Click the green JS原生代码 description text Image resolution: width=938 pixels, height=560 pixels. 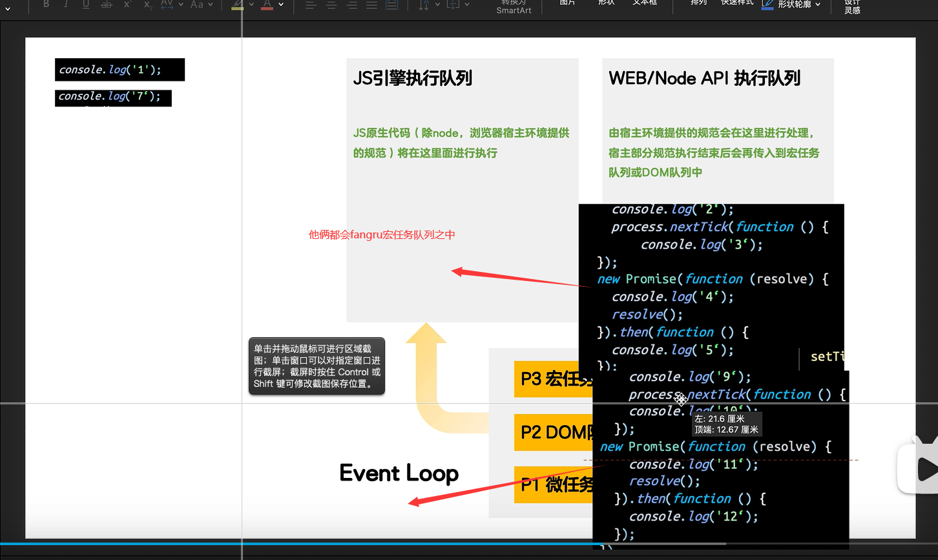click(x=461, y=143)
